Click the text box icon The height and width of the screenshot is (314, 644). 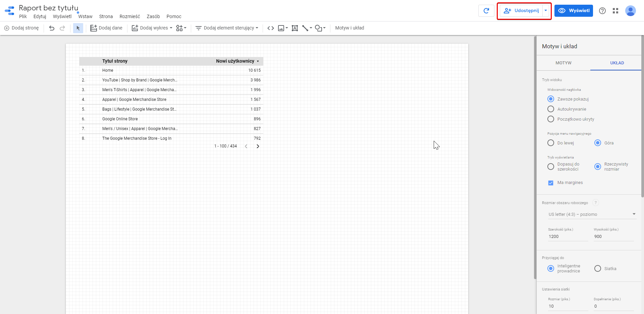click(295, 28)
